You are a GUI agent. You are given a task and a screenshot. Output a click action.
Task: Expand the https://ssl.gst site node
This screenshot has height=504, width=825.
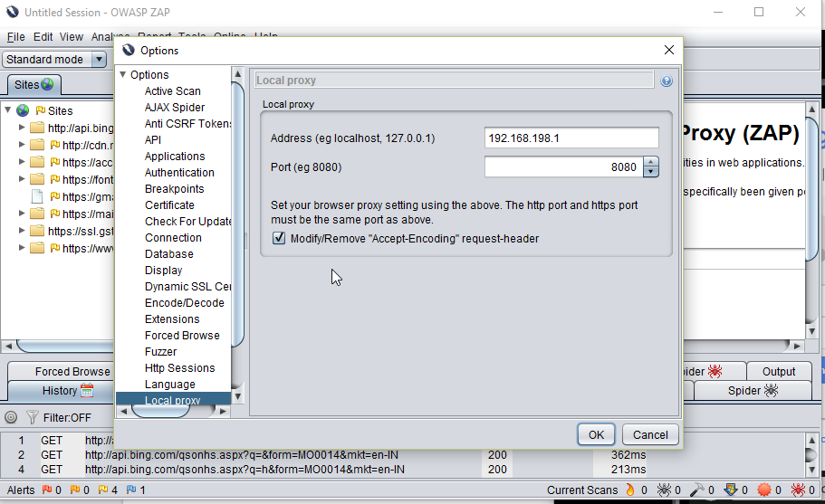point(22,231)
